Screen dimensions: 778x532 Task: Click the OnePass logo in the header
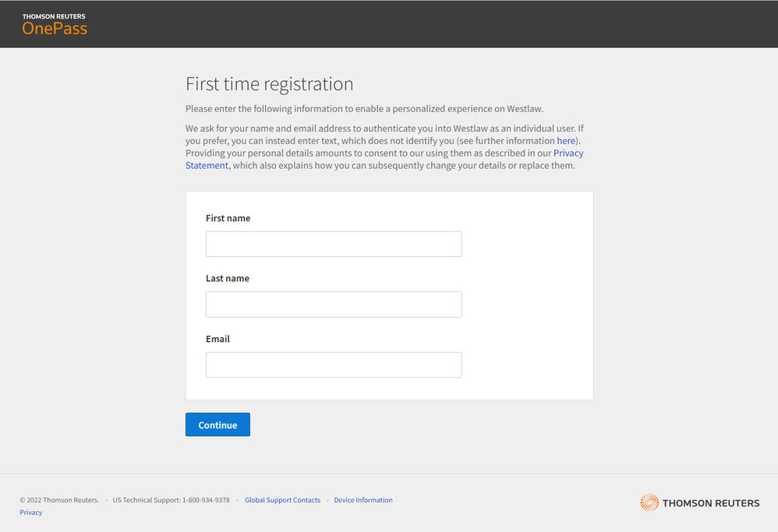[x=55, y=29]
